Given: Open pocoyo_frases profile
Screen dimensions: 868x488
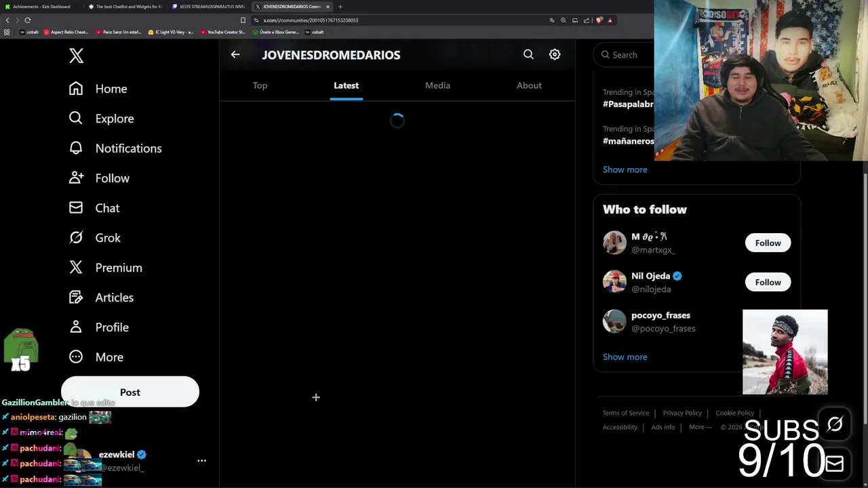Looking at the screenshot, I should coord(660,315).
